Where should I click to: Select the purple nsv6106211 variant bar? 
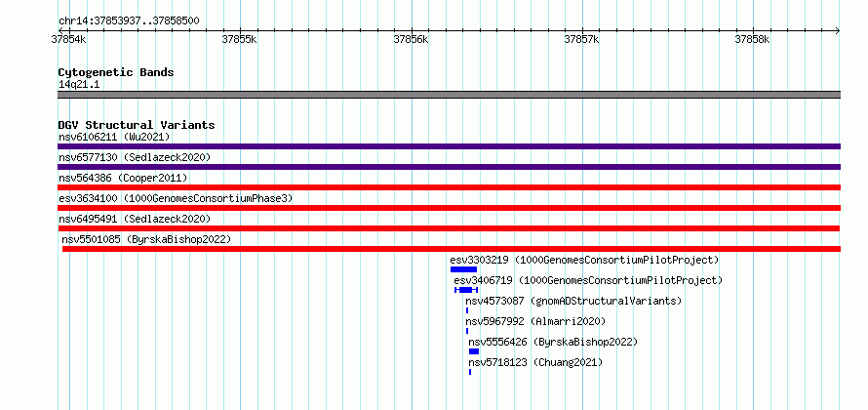[x=449, y=146]
